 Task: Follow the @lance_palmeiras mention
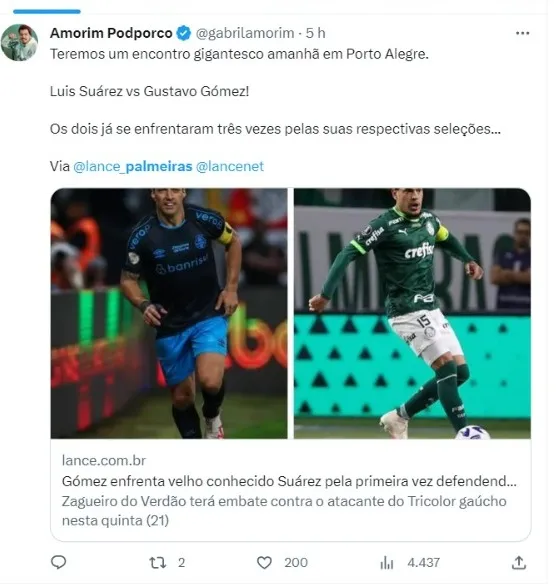point(133,166)
